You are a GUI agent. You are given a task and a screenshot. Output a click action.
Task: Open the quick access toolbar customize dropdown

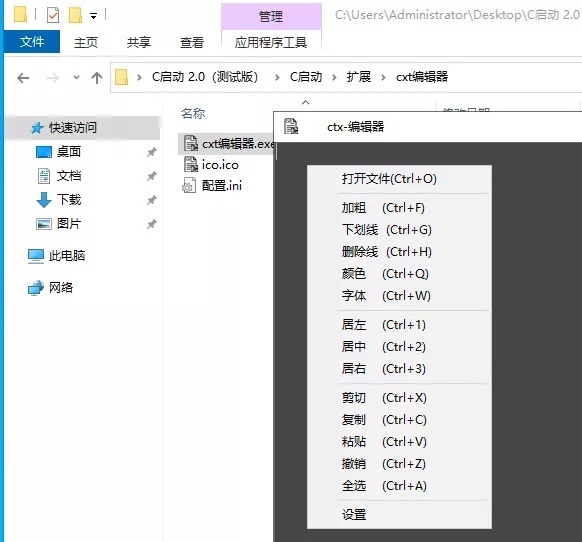click(94, 16)
